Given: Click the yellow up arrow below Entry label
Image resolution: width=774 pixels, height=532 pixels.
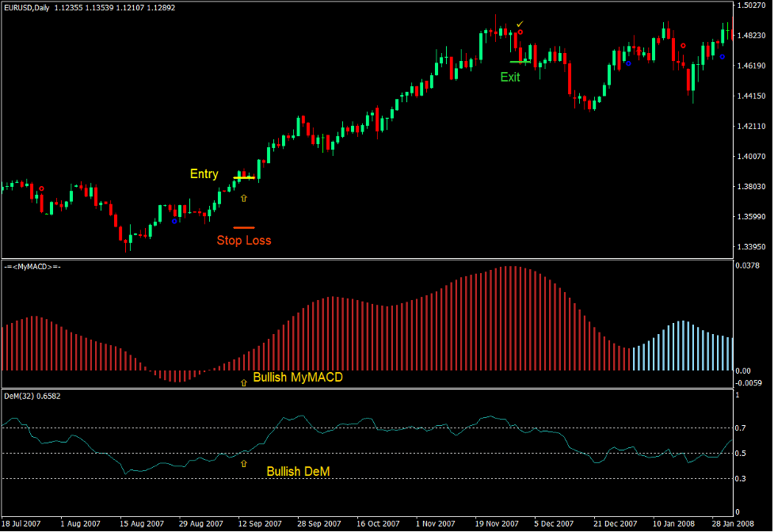Looking at the screenshot, I should [243, 198].
